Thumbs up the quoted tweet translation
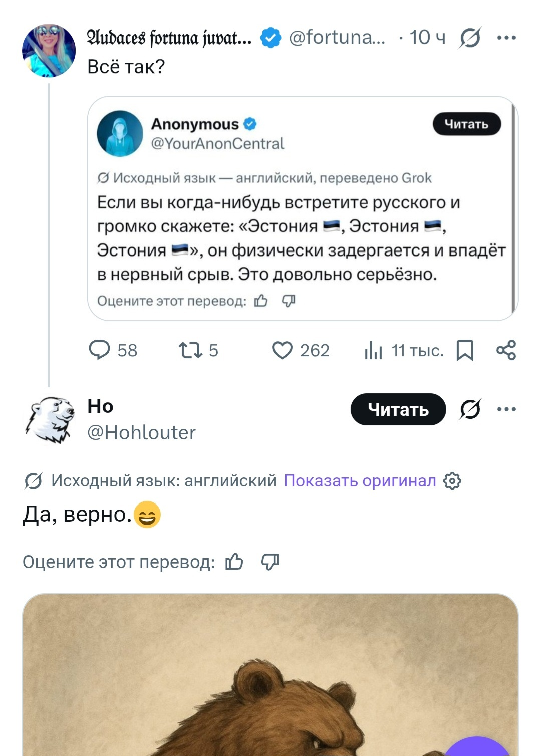The image size is (540, 756). tap(261, 301)
